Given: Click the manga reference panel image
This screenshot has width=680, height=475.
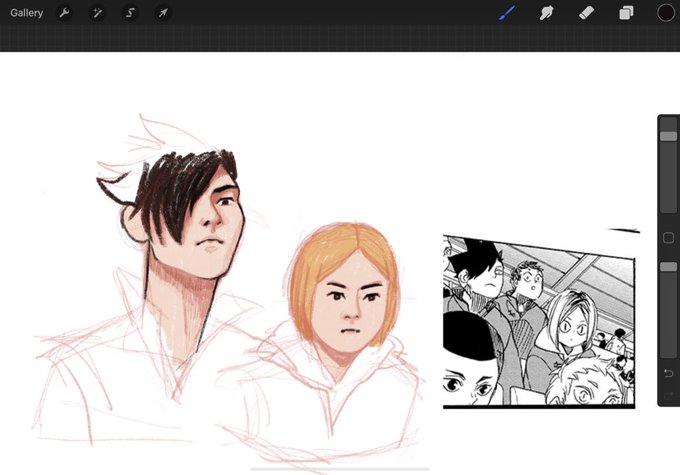Looking at the screenshot, I should pos(539,322).
